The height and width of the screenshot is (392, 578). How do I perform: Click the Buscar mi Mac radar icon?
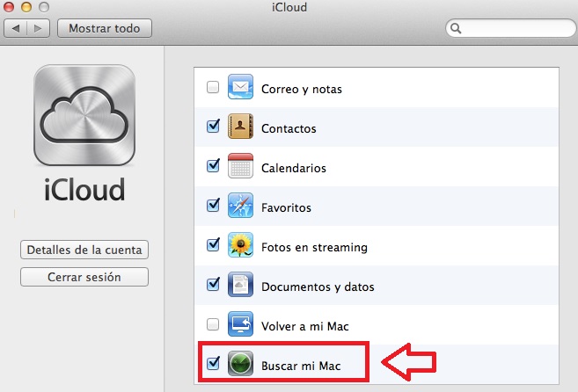240,363
